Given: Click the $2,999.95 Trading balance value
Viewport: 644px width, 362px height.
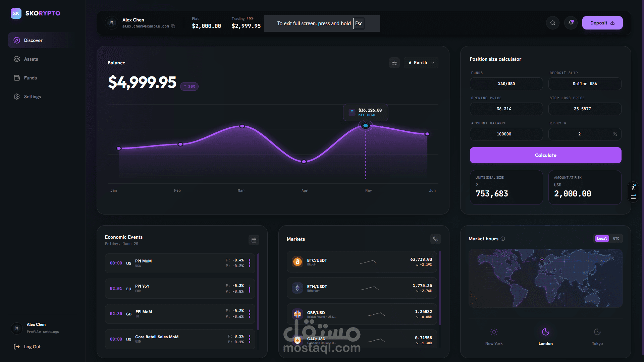Looking at the screenshot, I should (x=246, y=26).
